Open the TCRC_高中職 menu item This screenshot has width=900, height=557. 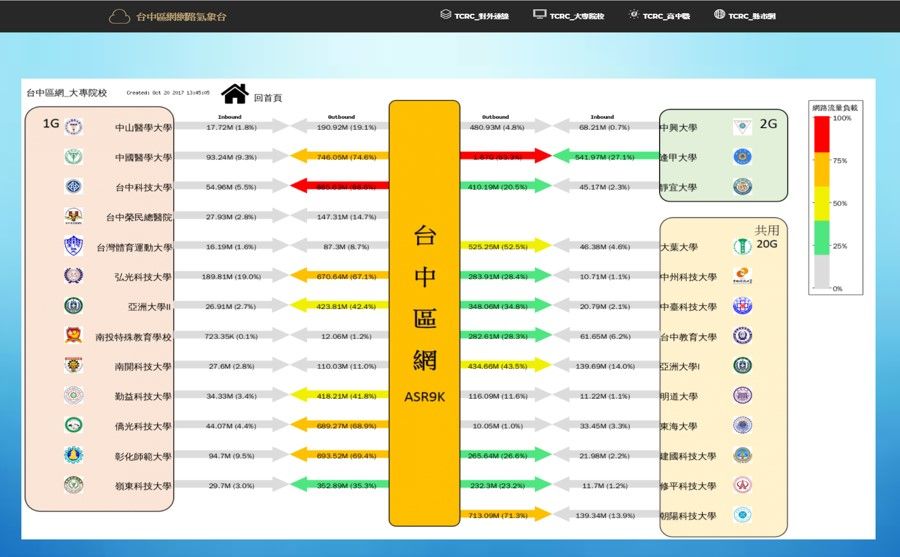(x=660, y=16)
